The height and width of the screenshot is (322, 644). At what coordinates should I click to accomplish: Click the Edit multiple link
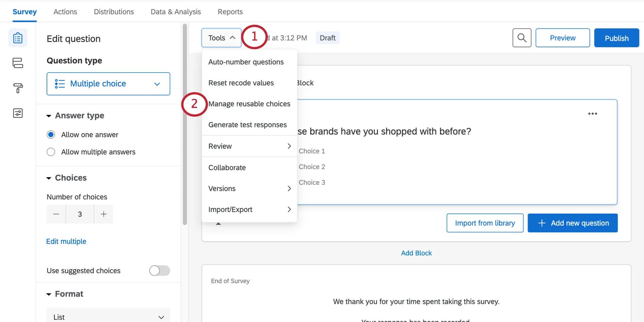click(x=66, y=241)
